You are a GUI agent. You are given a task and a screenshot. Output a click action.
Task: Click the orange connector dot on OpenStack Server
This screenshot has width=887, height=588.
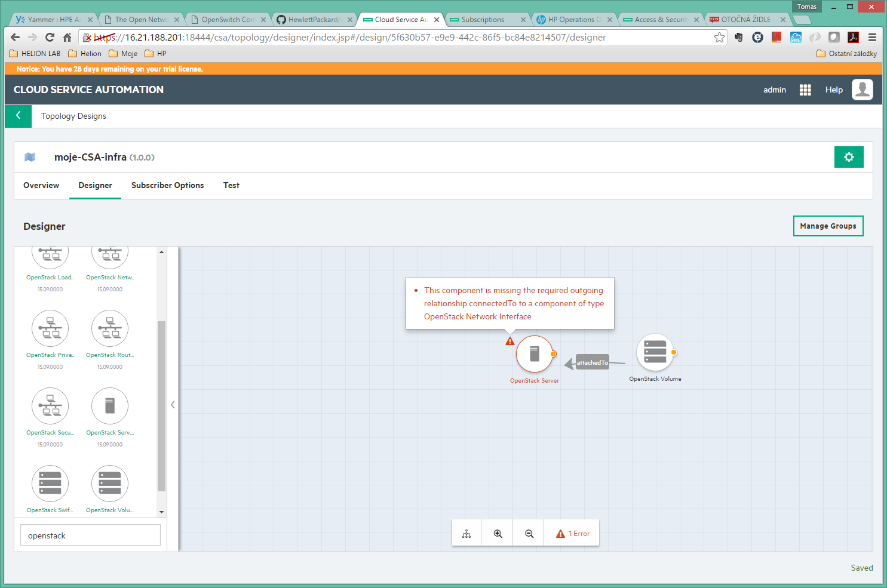tap(554, 354)
